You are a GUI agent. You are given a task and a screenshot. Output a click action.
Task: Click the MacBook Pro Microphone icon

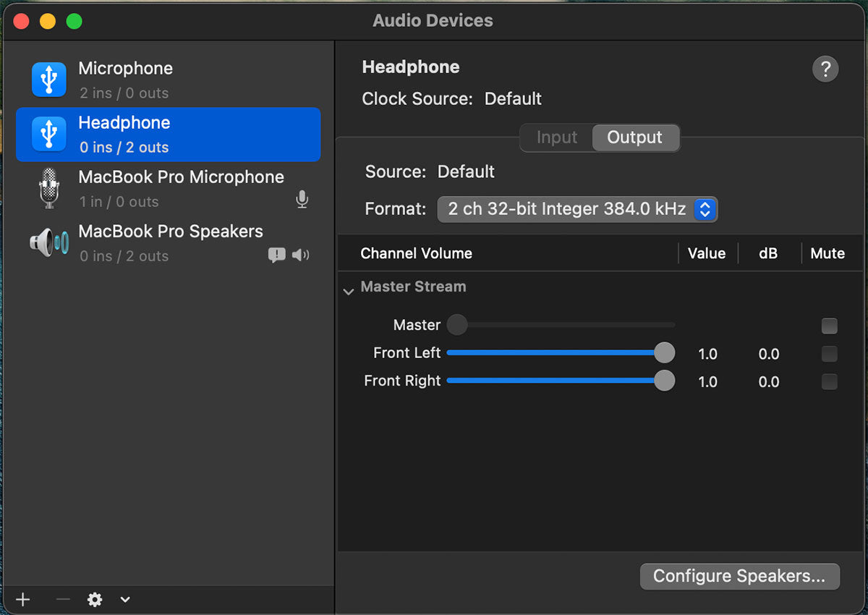(x=48, y=188)
